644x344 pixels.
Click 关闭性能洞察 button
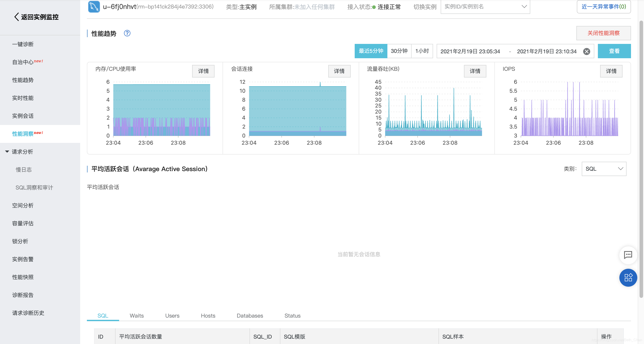pos(603,33)
